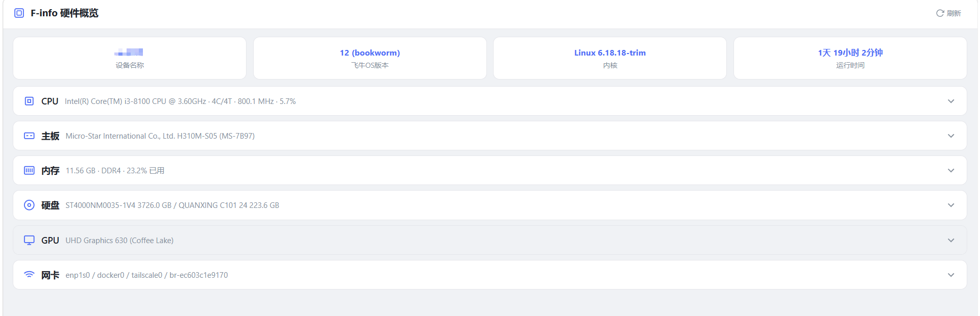The image size is (980, 316).
Task: Click the 硬盘 disk icon
Action: click(29, 205)
